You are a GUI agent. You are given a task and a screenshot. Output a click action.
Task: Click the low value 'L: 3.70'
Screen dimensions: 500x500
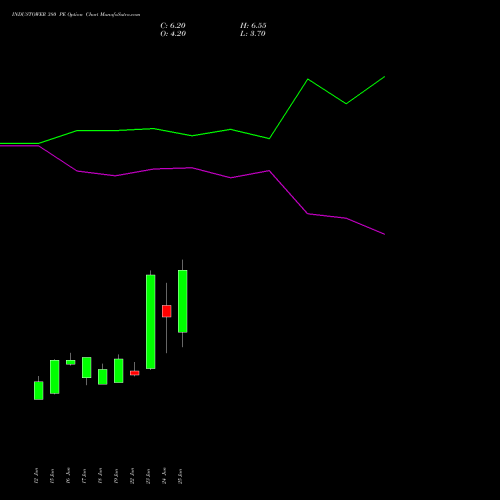coord(253,34)
